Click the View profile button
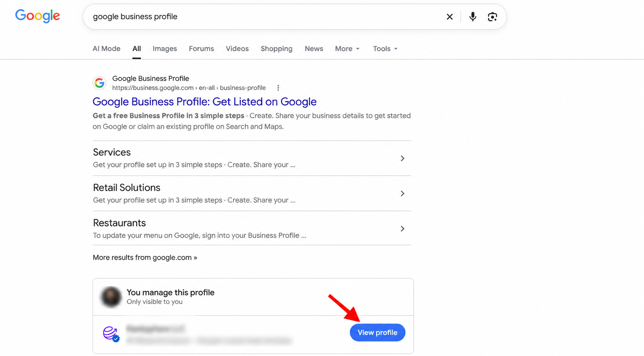Screen dimensions: 644x356 point(377,333)
